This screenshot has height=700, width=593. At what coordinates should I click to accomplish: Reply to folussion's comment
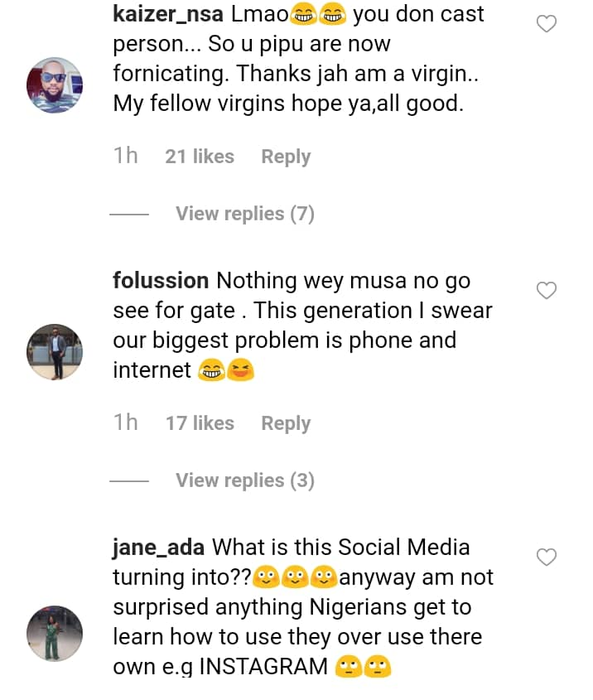[286, 423]
